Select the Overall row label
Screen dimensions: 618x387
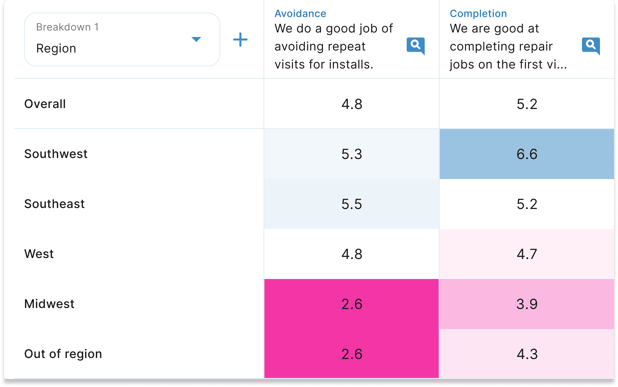point(45,104)
